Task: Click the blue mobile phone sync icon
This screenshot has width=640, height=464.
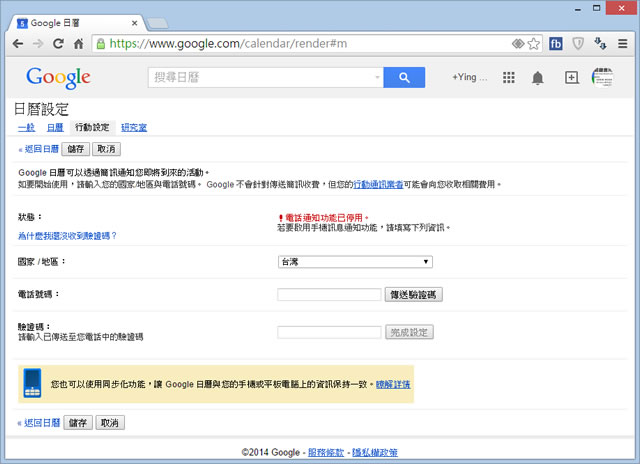Action: [32, 383]
